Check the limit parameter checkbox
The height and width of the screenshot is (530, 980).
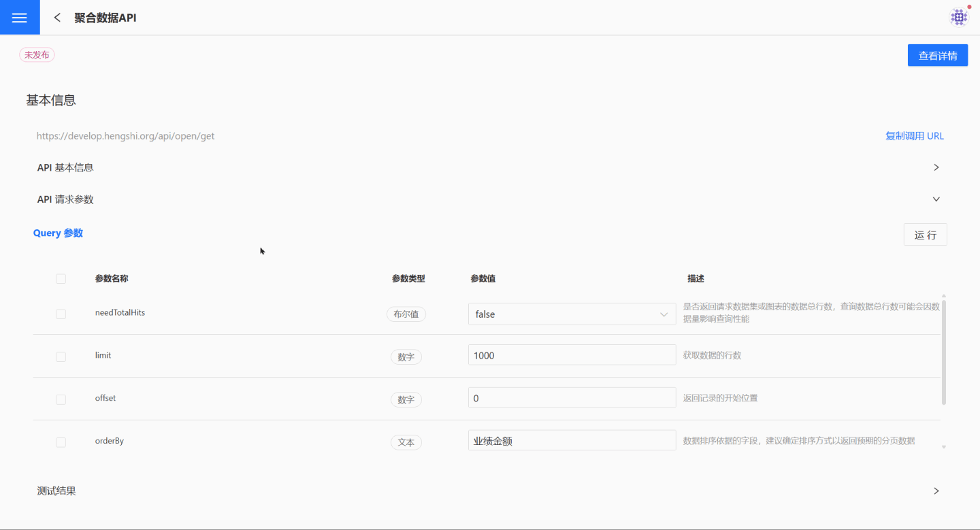(61, 357)
